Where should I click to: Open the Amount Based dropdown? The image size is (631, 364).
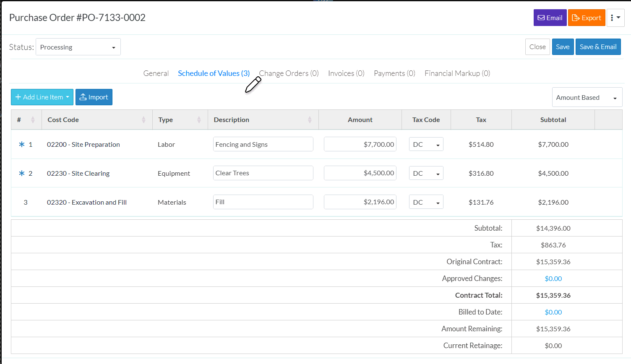click(x=587, y=97)
